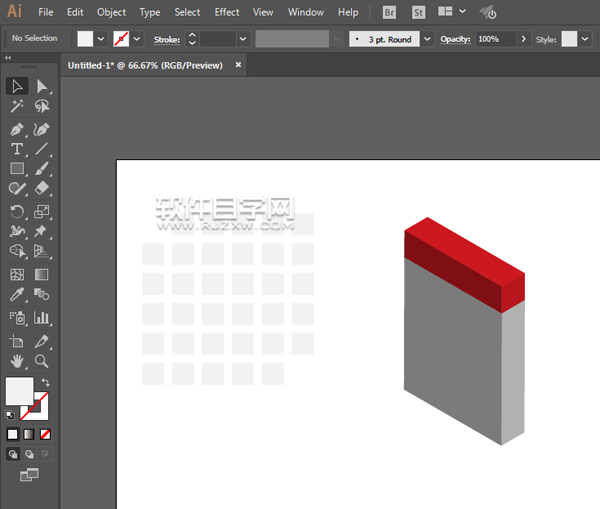Choose the Rectangle tool
This screenshot has height=509, width=600.
[17, 169]
